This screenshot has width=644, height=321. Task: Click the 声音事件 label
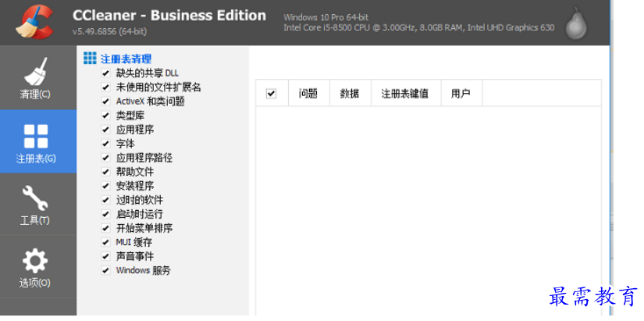(135, 256)
